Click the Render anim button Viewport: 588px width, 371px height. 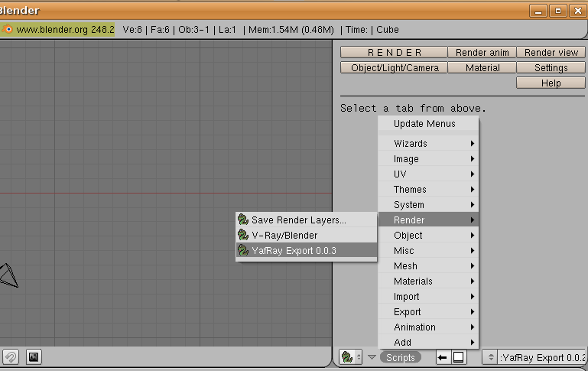[x=482, y=53]
